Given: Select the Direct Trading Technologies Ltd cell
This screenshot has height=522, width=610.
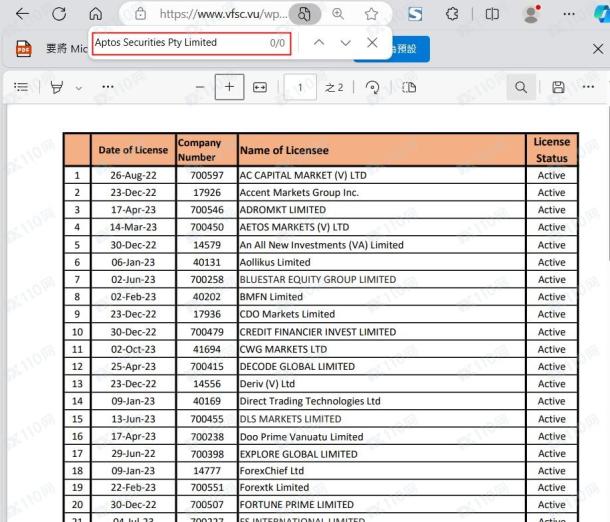Looking at the screenshot, I should 382,401.
